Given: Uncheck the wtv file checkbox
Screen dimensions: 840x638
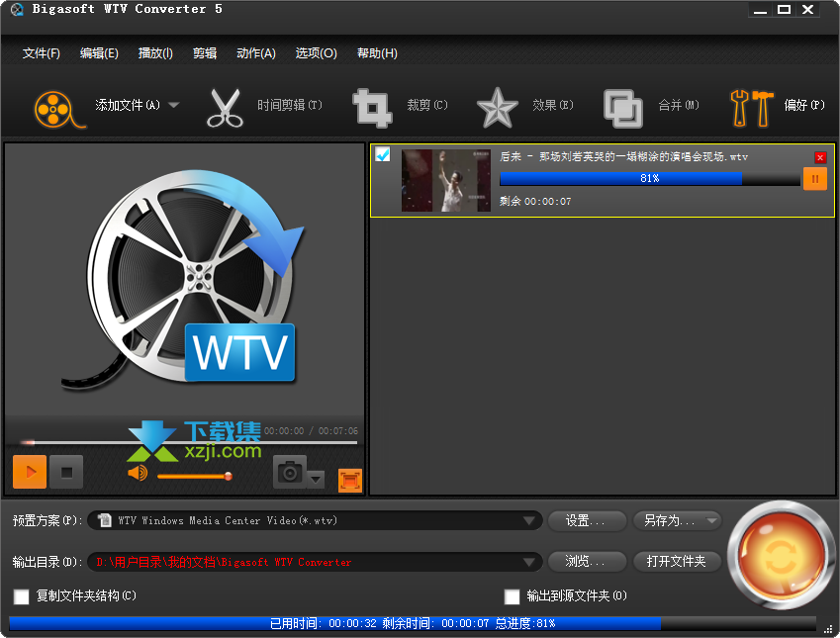Looking at the screenshot, I should (383, 155).
